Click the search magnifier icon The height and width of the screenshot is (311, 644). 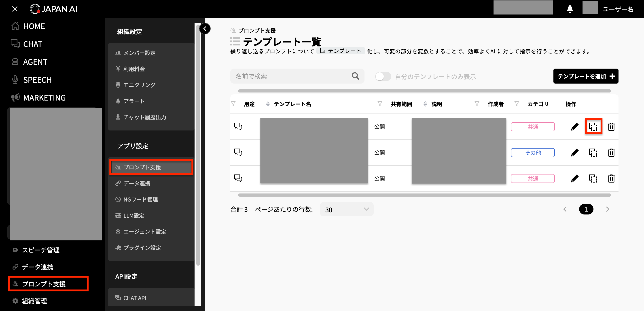click(355, 76)
